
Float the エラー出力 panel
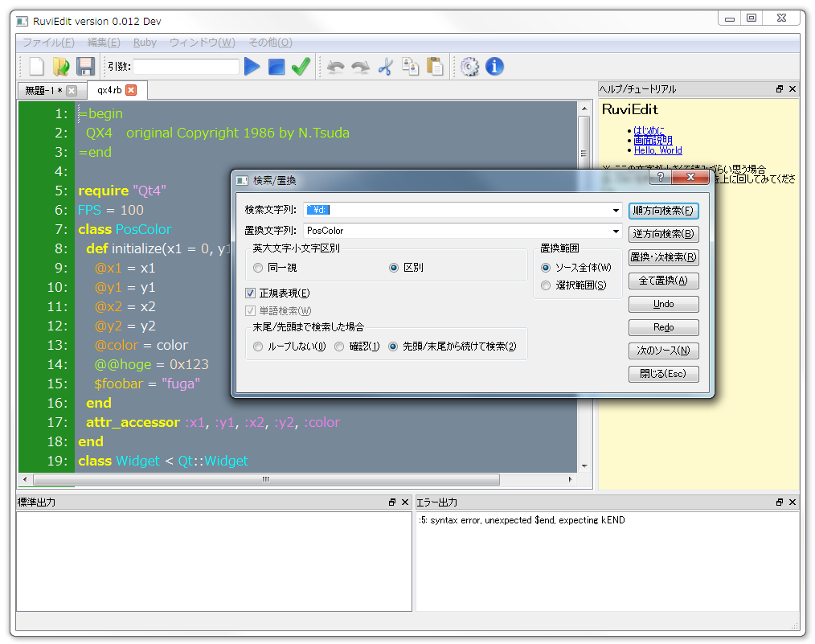(779, 502)
